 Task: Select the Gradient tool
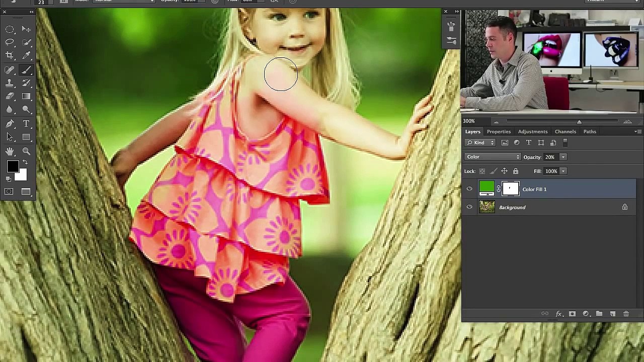tap(26, 96)
